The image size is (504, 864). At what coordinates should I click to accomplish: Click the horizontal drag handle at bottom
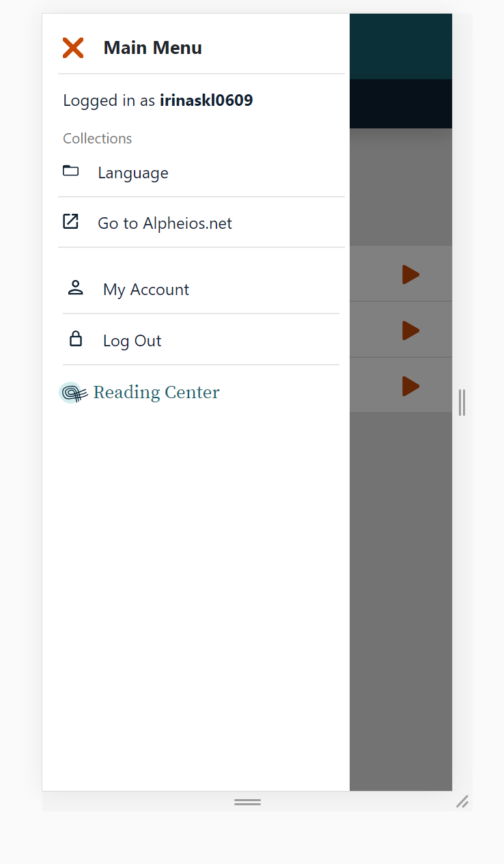tap(247, 802)
